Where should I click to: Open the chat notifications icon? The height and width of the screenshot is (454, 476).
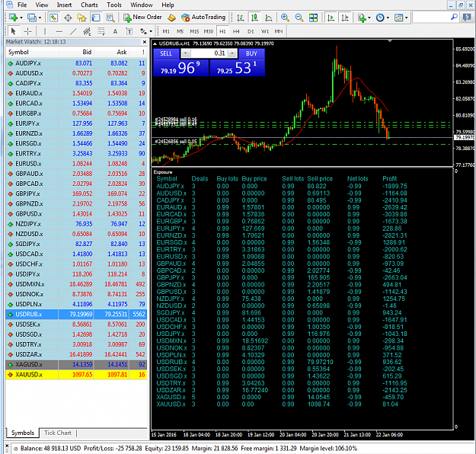(467, 18)
